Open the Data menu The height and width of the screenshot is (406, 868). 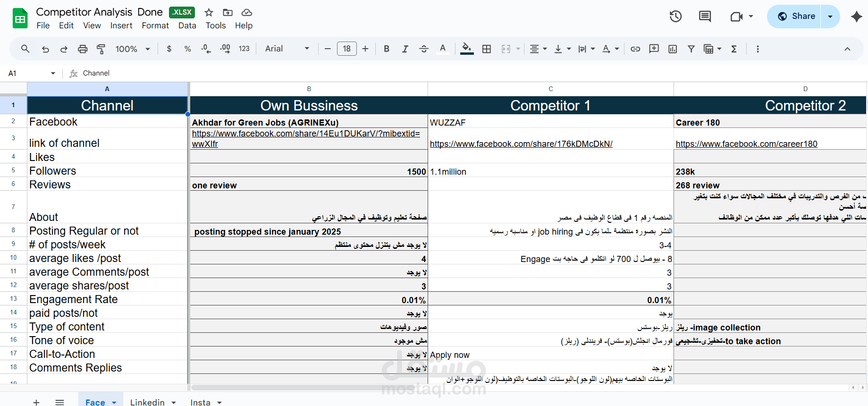tap(187, 25)
